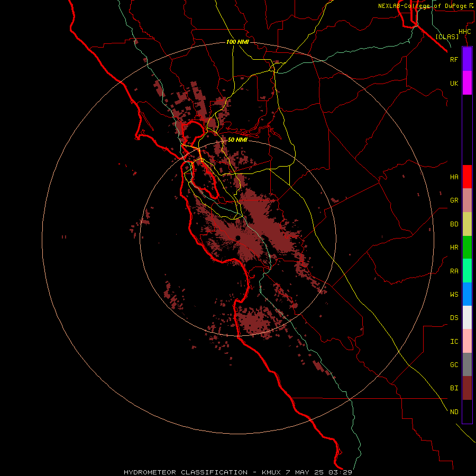Click the RA light green legend swatch
The width and height of the screenshot is (476, 476).
pyautogui.click(x=467, y=271)
